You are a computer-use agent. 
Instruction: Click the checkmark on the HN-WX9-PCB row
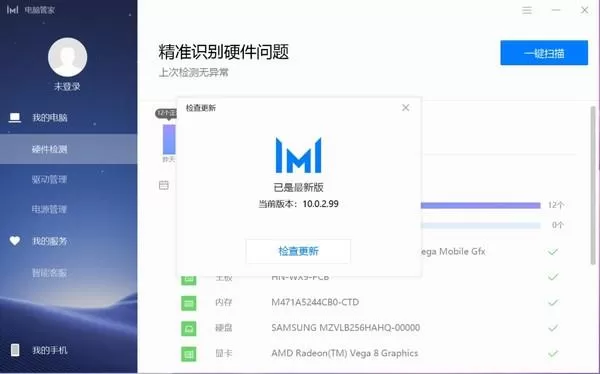point(553,277)
